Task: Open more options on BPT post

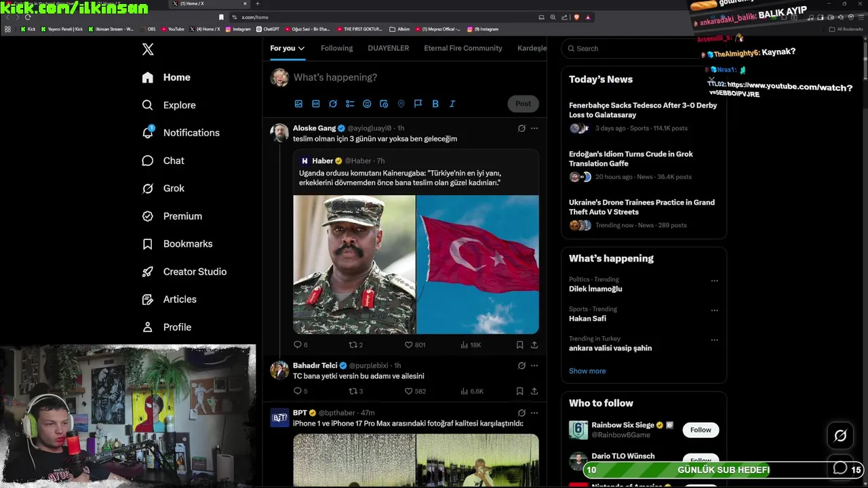Action: click(534, 413)
